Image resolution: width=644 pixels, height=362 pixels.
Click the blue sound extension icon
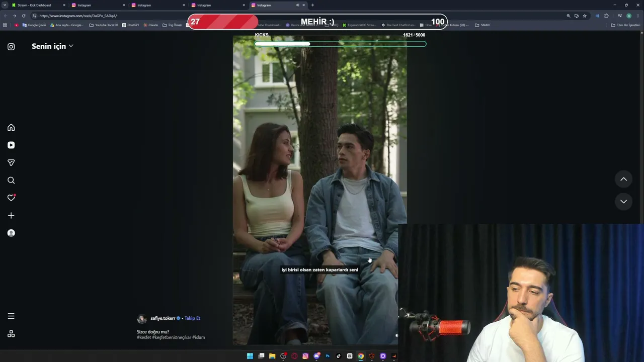[597, 16]
